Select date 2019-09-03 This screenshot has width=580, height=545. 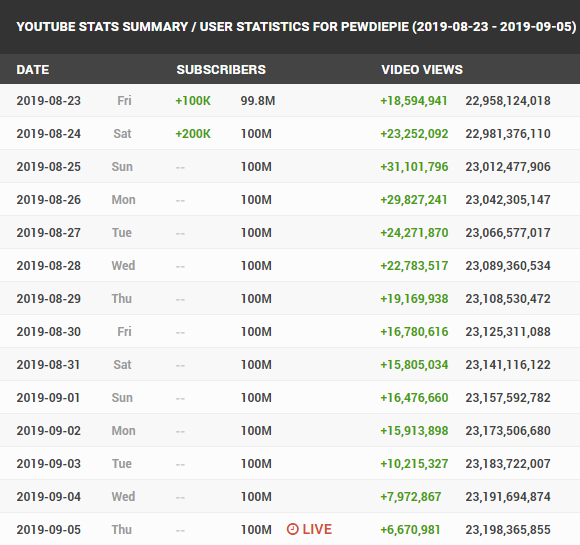tap(48, 463)
